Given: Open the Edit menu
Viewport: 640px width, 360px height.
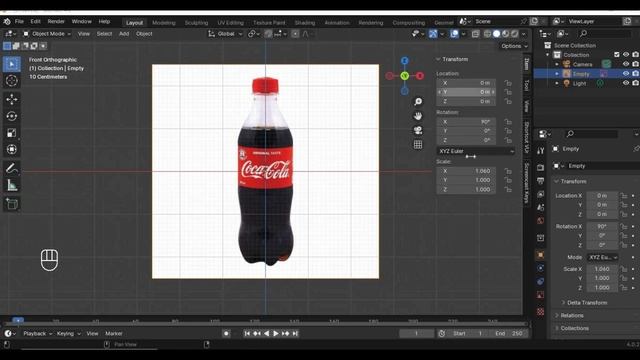Looking at the screenshot, I should 36,21.
